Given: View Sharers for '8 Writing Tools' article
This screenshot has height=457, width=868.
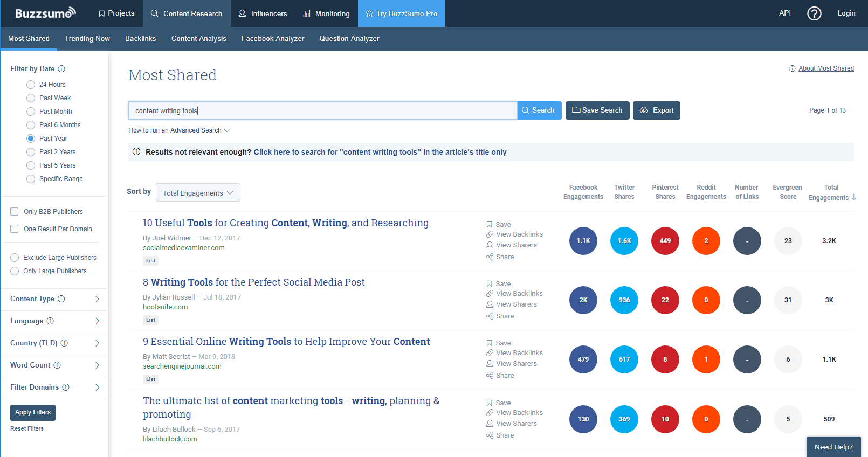Looking at the screenshot, I should pos(512,304).
